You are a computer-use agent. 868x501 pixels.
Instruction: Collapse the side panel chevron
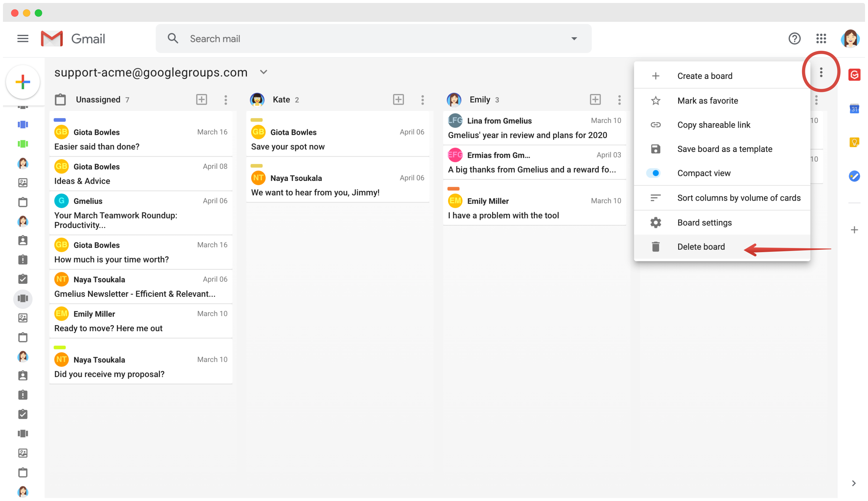tap(854, 483)
